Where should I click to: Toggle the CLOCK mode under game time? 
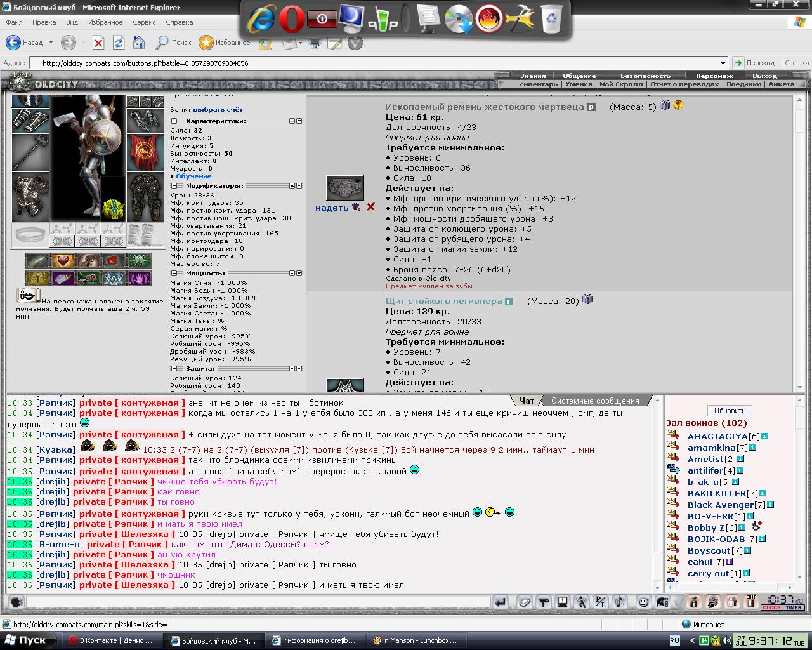tap(771, 607)
